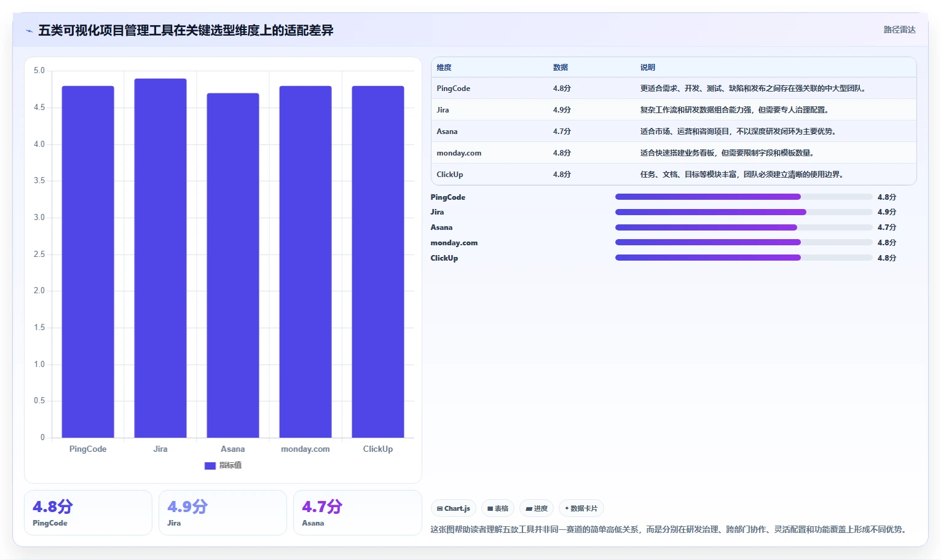Viewport: 941px width, 560px height.
Task: Select the 数据卡片 tag chip
Action: coord(581,508)
